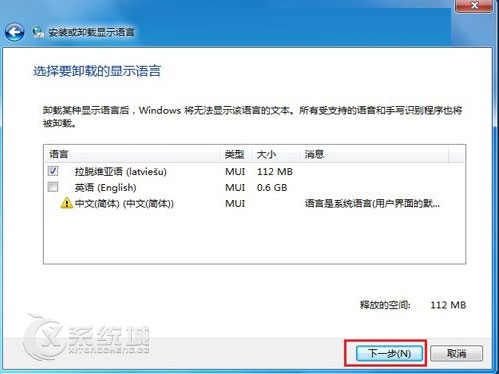Click the 112 MB size cell in the language list
The image size is (499, 374).
point(275,172)
